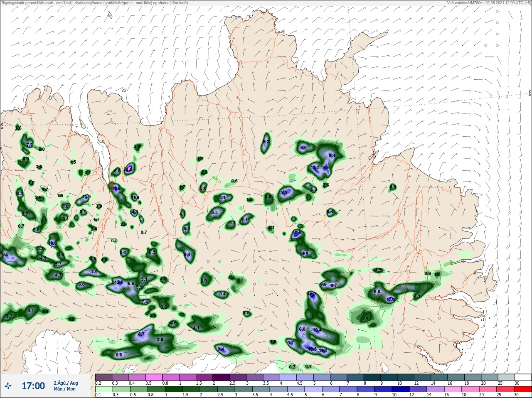Image resolution: width=532 pixels, height=398 pixels.
Task: Click the Rigning/skúrir map title text
Action: click(x=94, y=2)
